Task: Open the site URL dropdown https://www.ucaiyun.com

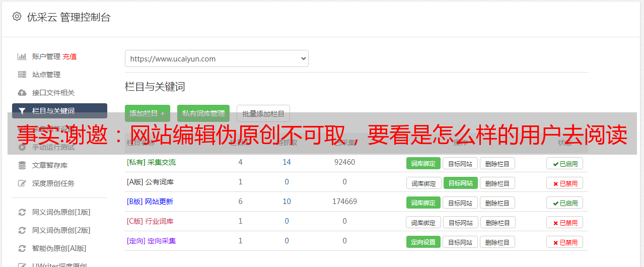Action: click(217, 58)
